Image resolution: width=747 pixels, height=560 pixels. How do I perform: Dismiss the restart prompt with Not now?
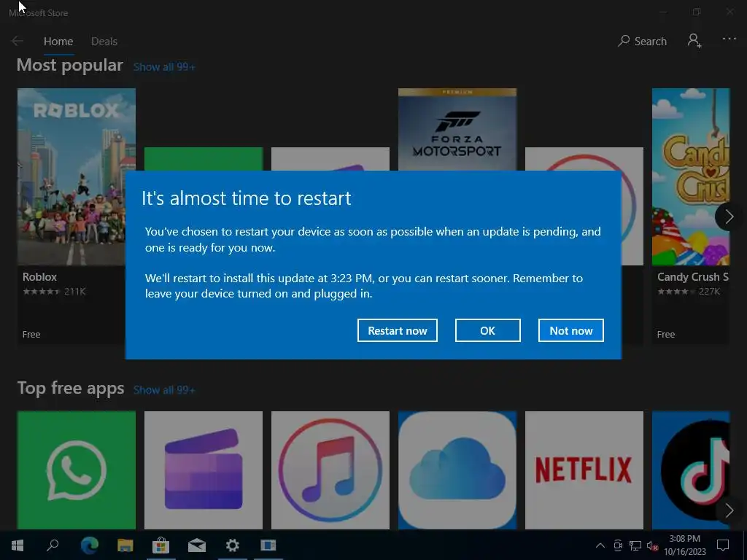tap(570, 330)
